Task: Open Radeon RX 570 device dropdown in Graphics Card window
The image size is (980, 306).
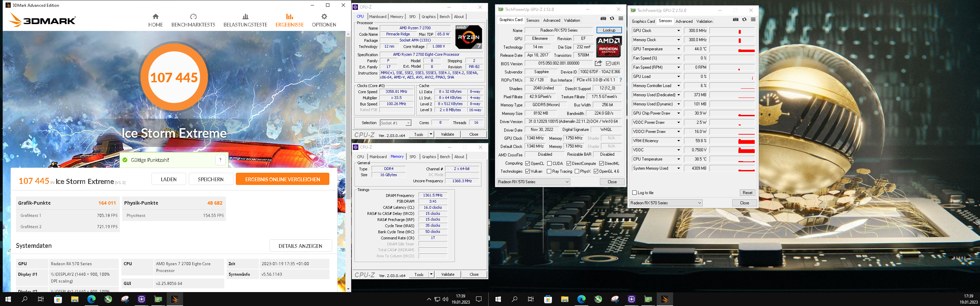Action: (x=533, y=182)
